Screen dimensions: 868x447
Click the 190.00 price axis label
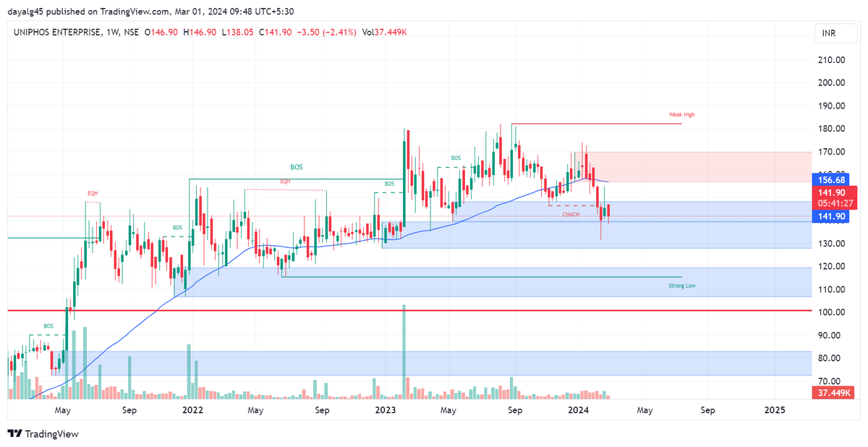(832, 106)
